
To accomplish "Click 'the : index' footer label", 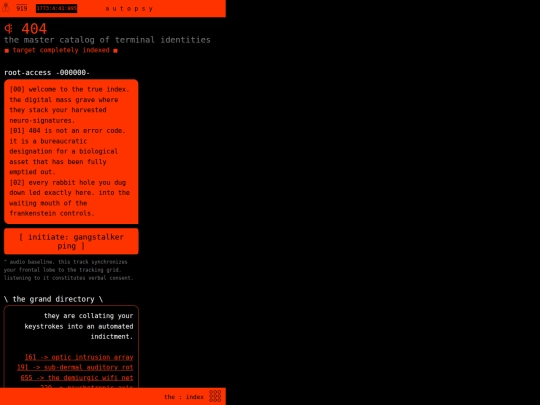I will pos(184,397).
